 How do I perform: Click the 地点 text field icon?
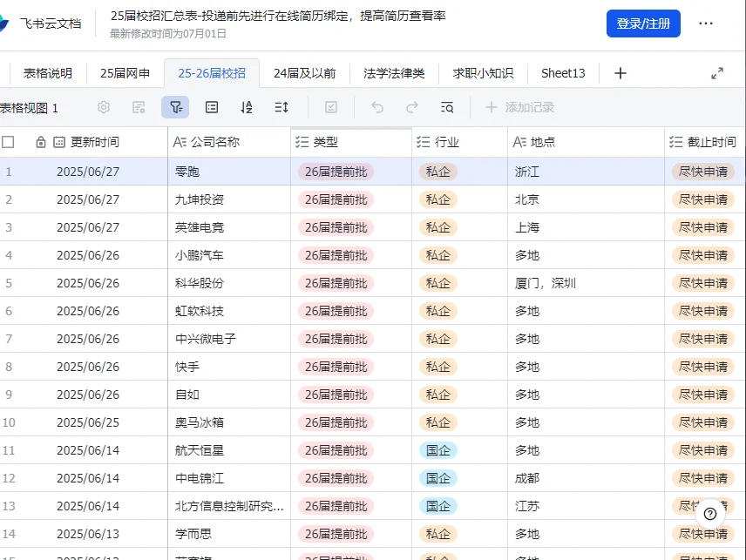(x=519, y=142)
